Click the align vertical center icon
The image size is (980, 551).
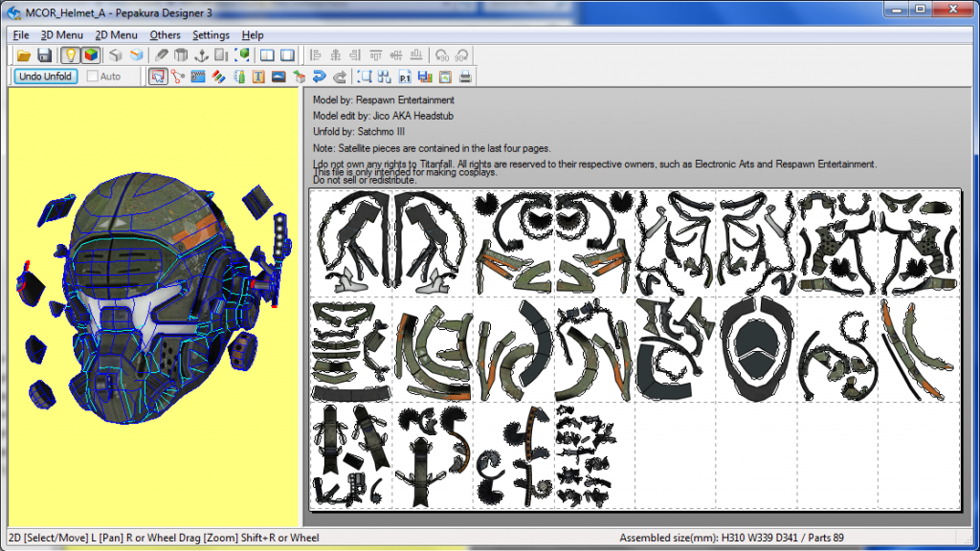(x=395, y=55)
